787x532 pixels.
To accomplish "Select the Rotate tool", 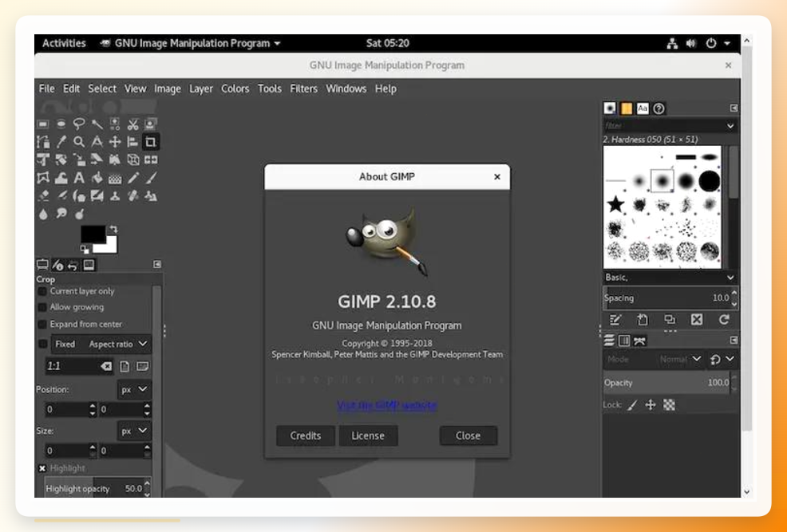I will 61,160.
